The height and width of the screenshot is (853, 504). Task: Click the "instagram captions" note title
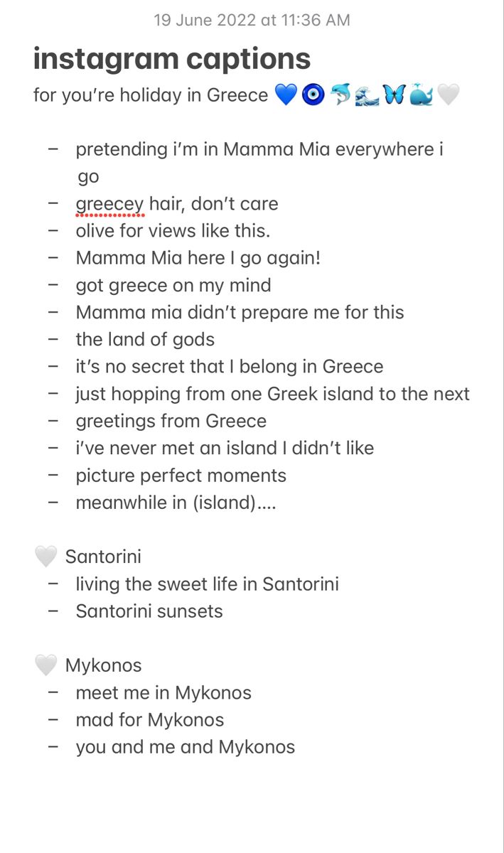point(171,59)
